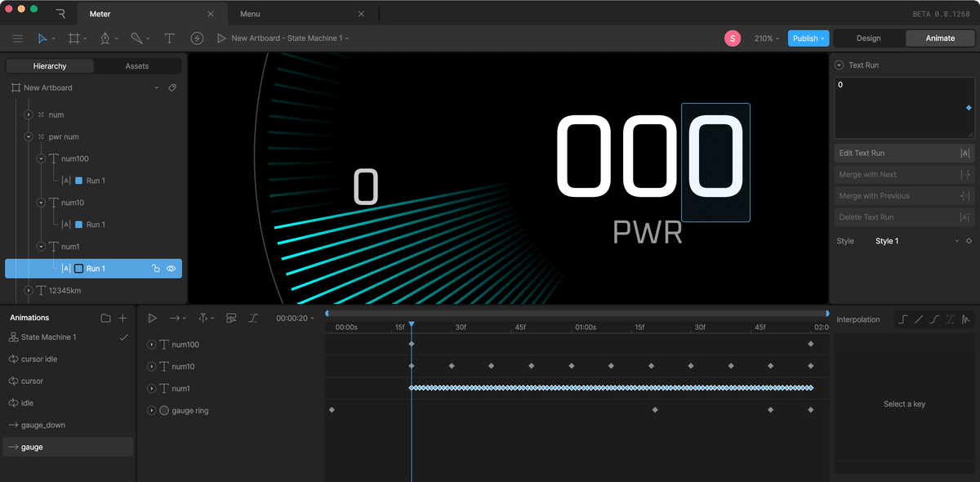The width and height of the screenshot is (980, 482).
Task: Switch to the Design mode tab
Action: coord(868,38)
